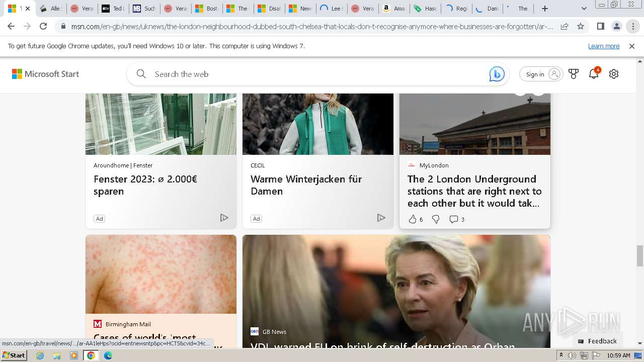Click the site lock icon in address bar
The image size is (644, 362).
click(x=63, y=26)
